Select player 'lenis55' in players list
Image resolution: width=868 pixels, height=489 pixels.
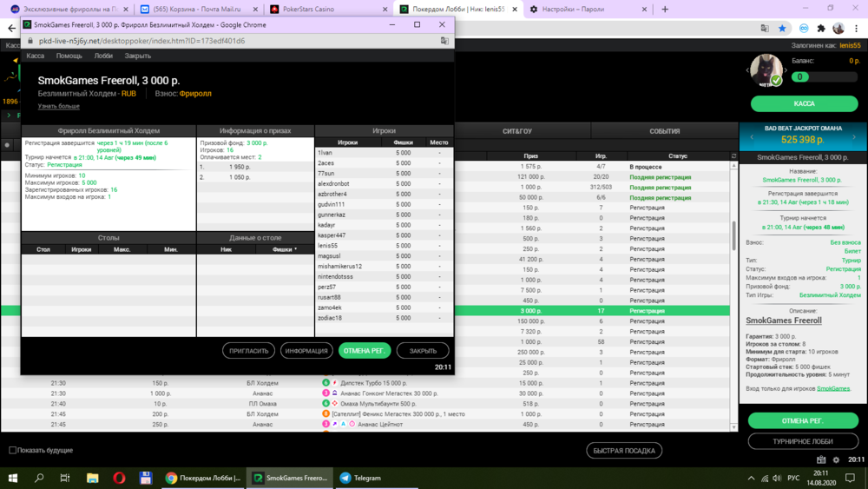385,245
